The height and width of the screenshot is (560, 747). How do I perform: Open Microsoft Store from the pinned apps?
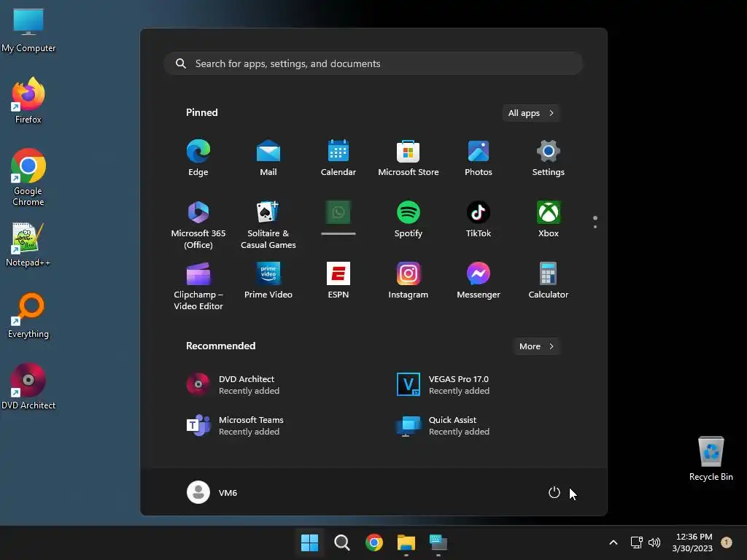409,158
